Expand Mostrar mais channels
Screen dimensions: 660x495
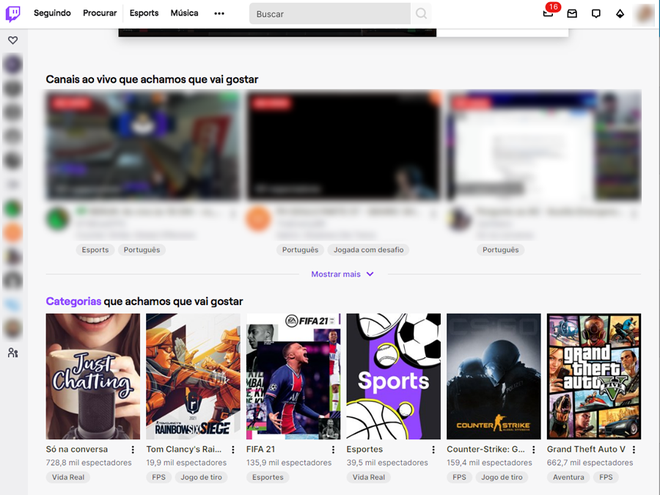[x=342, y=274]
